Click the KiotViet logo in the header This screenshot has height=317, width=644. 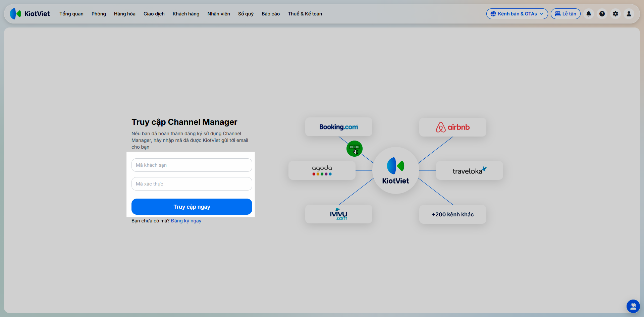click(30, 14)
